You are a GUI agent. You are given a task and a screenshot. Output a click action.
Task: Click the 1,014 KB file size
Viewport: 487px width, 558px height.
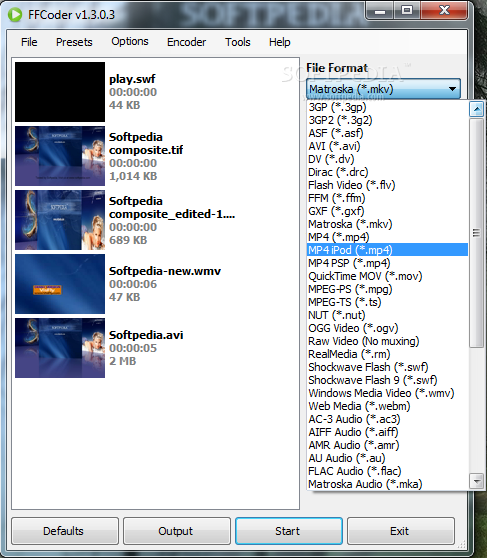coord(133,176)
